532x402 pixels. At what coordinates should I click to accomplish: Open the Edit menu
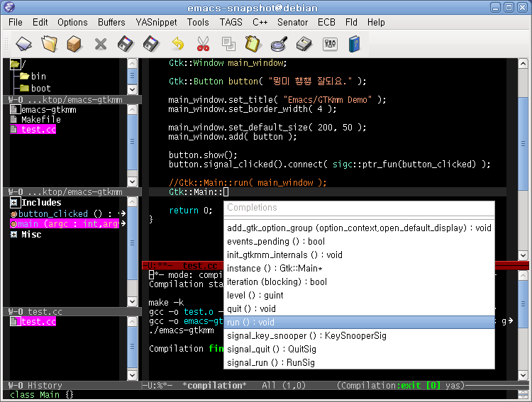point(40,23)
